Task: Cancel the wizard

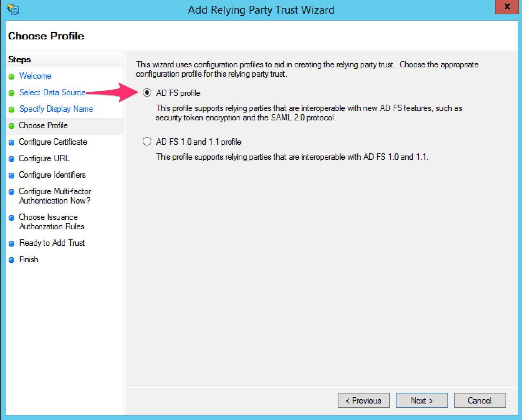Action: pyautogui.click(x=480, y=400)
